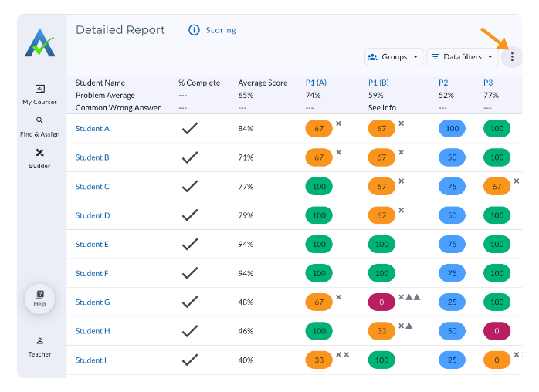Click Student A's P2 score 100
This screenshot has height=392, width=539.
point(452,129)
